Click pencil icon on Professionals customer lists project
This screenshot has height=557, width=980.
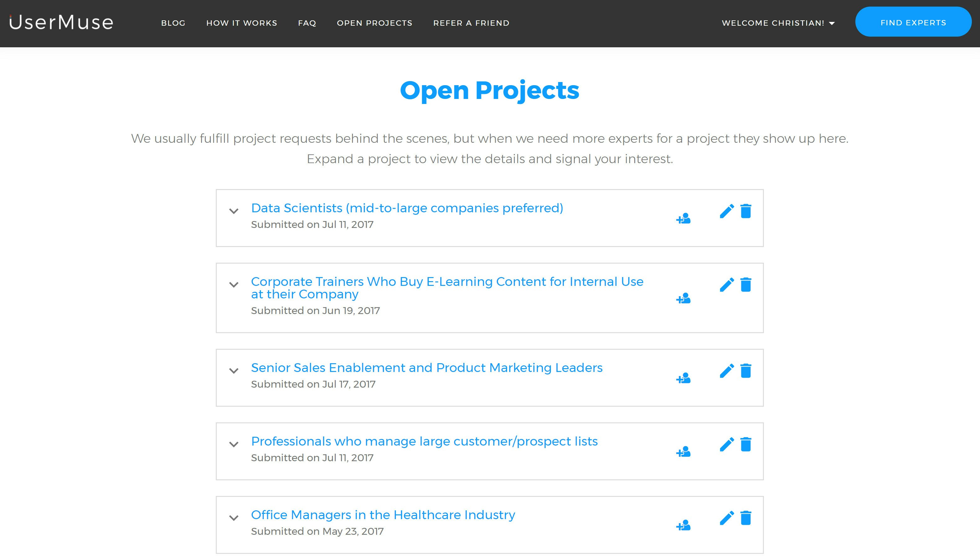(x=727, y=445)
